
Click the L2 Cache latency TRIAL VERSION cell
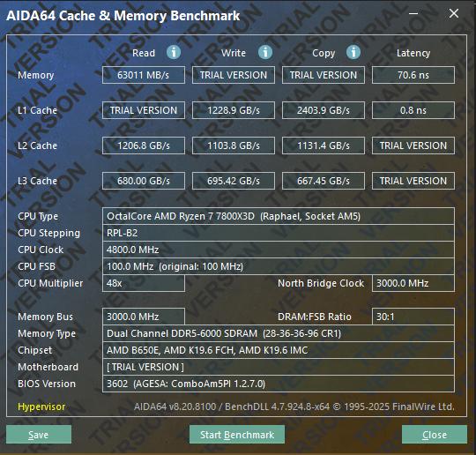(413, 145)
